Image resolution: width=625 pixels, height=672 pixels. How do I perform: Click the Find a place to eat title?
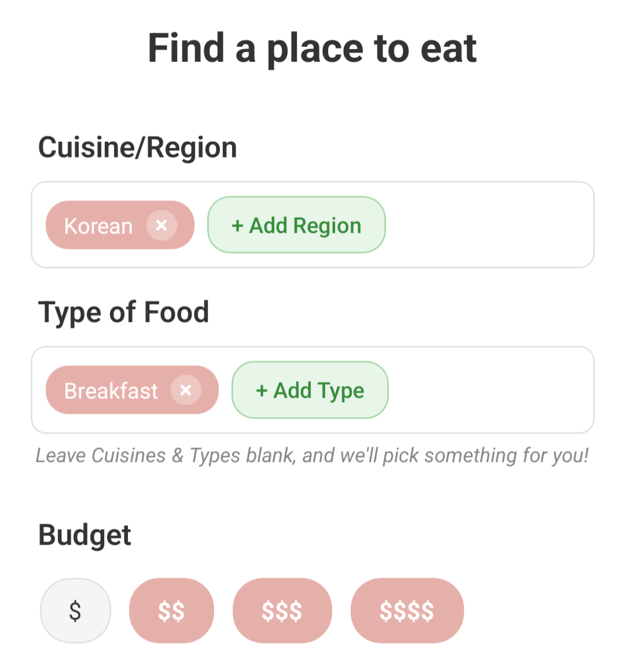pyautogui.click(x=312, y=48)
